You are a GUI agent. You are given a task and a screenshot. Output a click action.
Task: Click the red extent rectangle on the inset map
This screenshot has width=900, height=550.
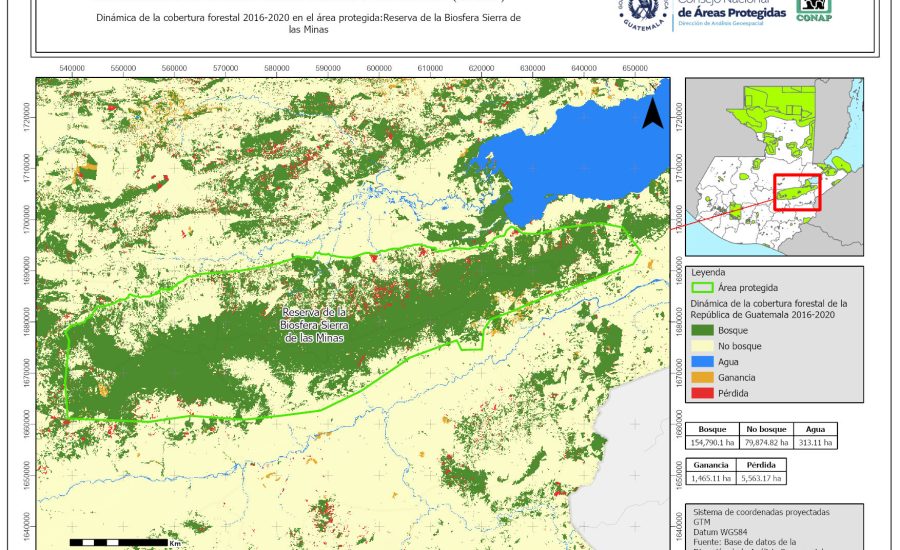coord(797,193)
